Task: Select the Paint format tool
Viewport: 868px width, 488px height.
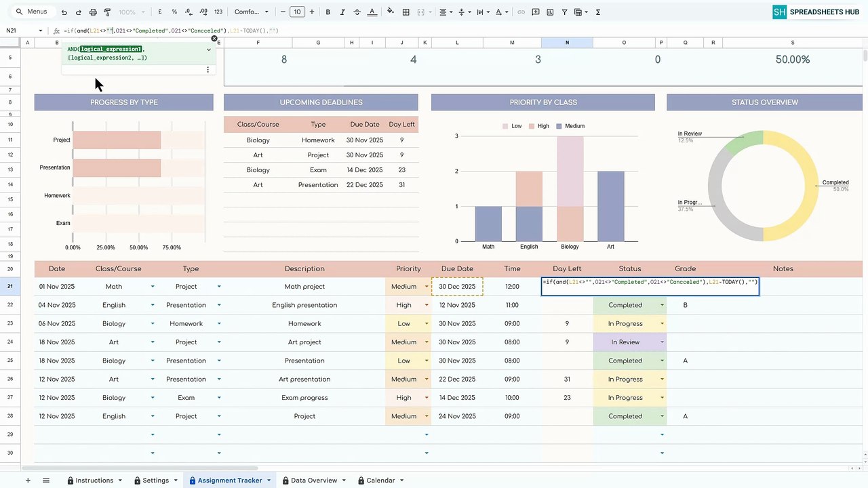Action: click(107, 12)
